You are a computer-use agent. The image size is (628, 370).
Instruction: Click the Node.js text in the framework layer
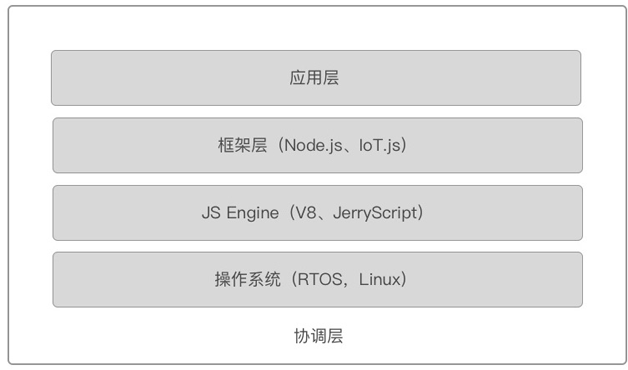[314, 145]
